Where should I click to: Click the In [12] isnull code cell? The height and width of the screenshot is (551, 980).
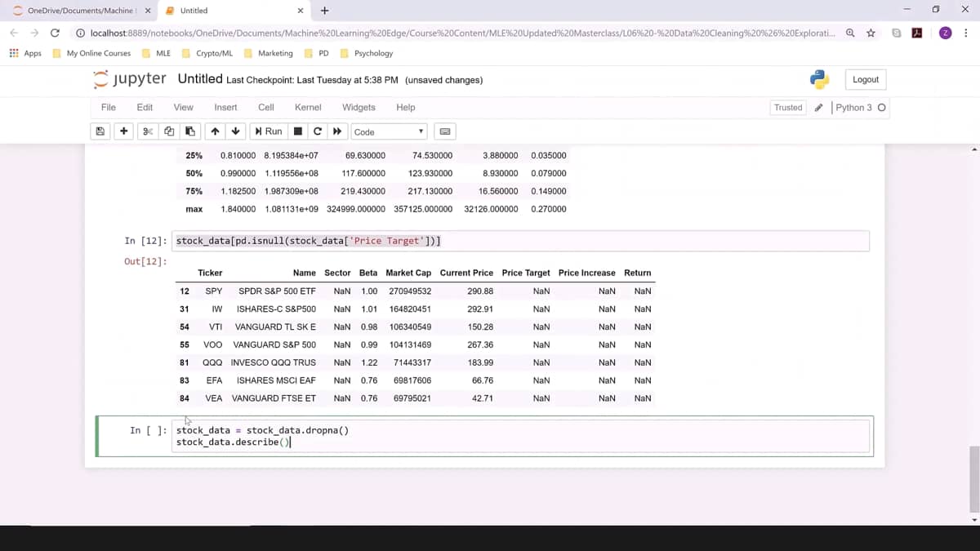pos(521,241)
